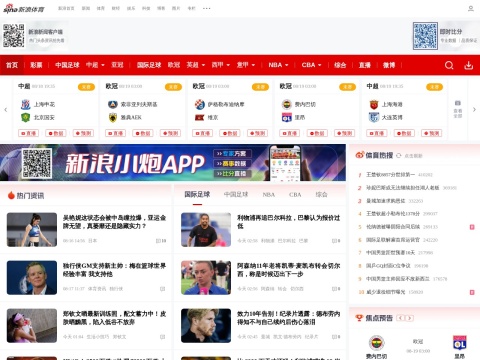Open hot search item 国际足联解雇首席运营官
Screen dimensions: 480x360
tap(393, 240)
